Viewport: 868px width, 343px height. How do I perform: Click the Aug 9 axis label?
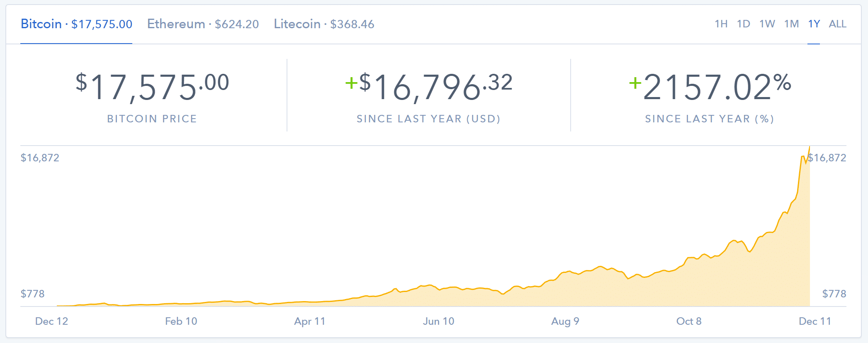(x=565, y=321)
